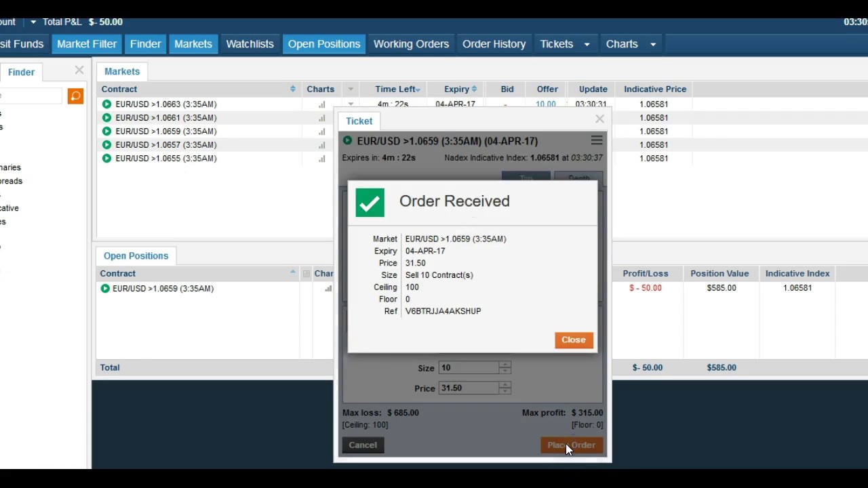
Task: Select EUR/USD >1.0663 (3:35AM) contract
Action: tap(166, 104)
